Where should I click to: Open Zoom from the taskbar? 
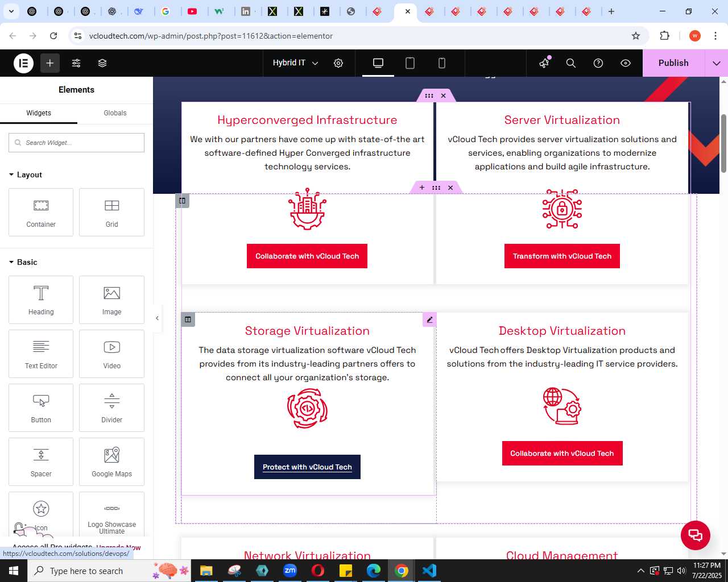[290, 571]
